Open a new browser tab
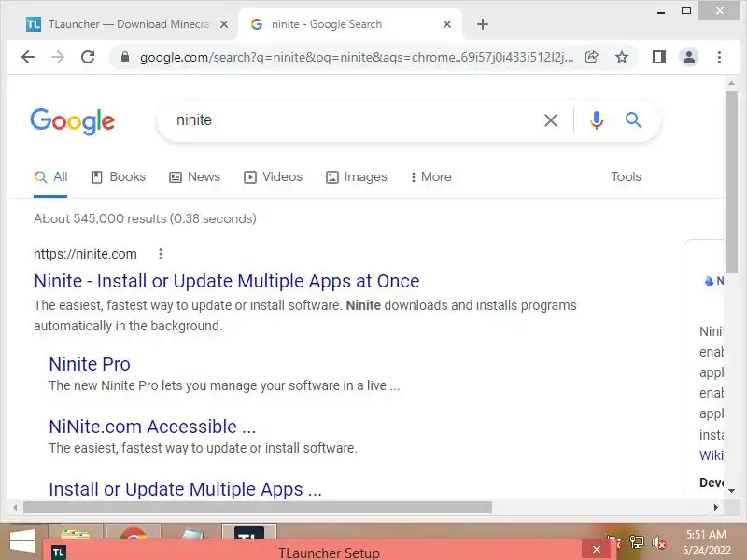 [x=483, y=24]
